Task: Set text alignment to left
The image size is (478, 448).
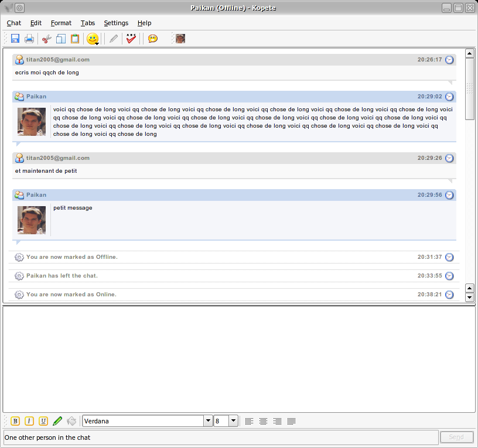Action: click(250, 421)
